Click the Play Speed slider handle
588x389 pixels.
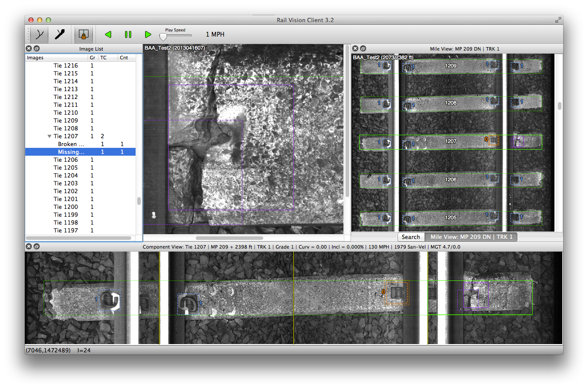tap(163, 37)
